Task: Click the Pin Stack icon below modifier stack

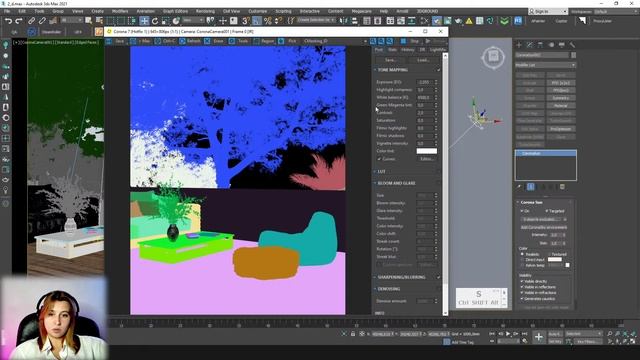Action: 519,187
